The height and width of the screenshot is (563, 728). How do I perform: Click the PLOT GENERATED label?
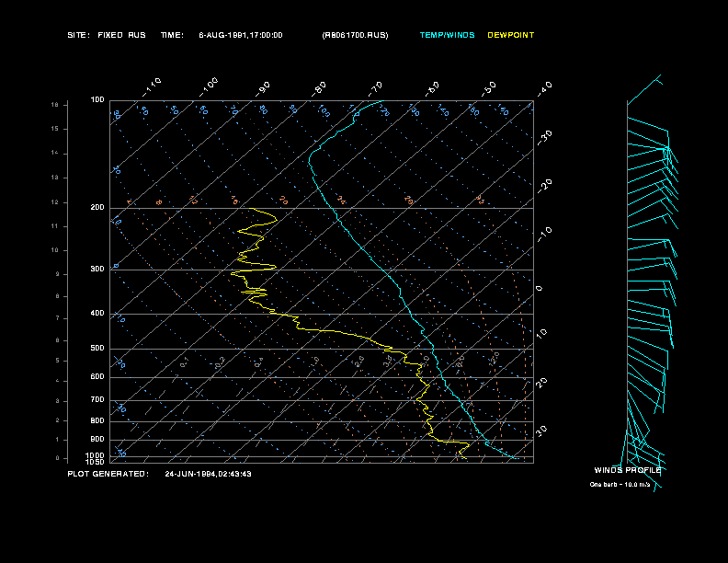(x=108, y=474)
